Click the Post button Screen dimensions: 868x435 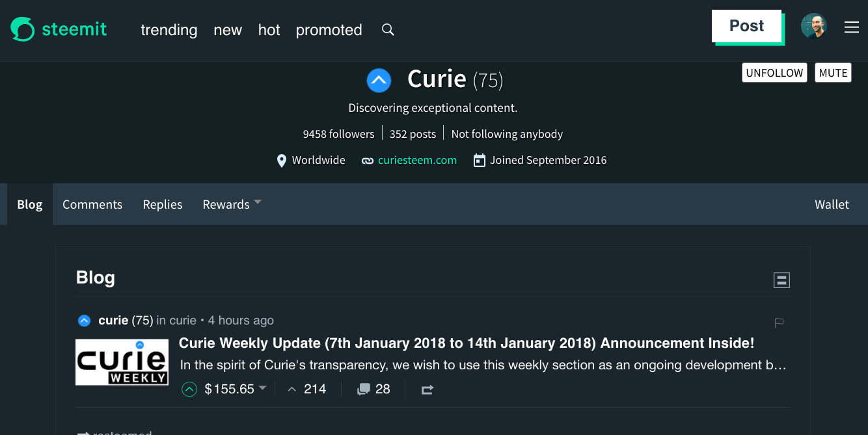pos(746,27)
